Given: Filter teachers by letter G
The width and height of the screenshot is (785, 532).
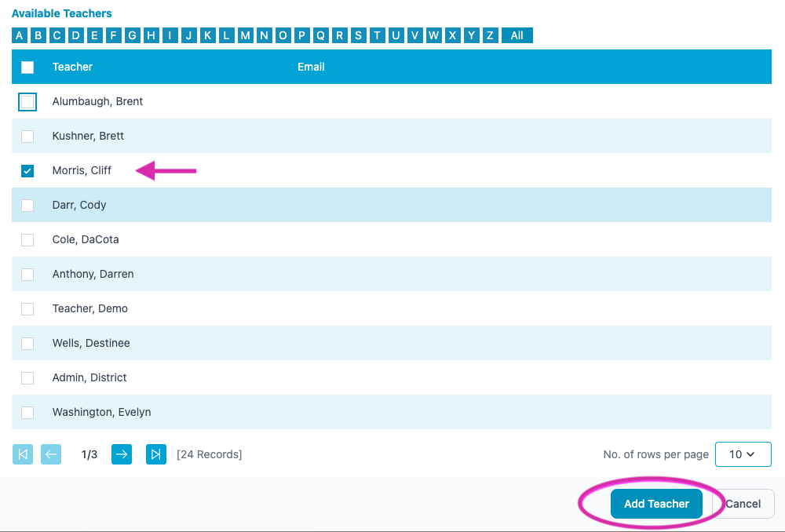Looking at the screenshot, I should [132, 35].
